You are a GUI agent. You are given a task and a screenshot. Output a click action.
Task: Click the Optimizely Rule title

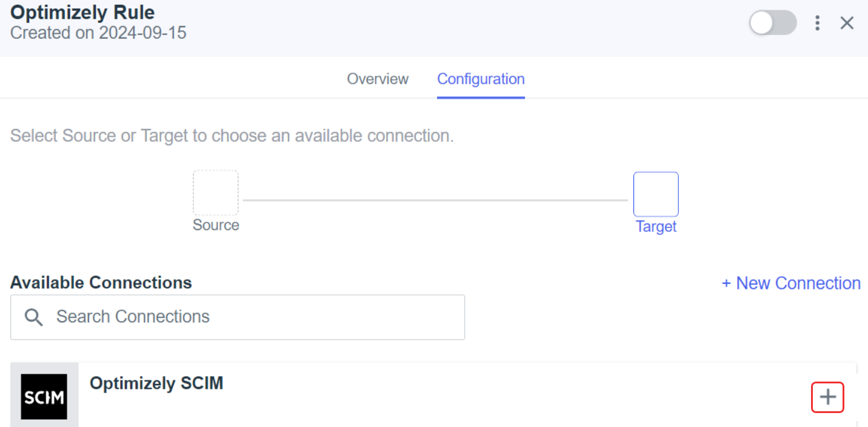[82, 12]
